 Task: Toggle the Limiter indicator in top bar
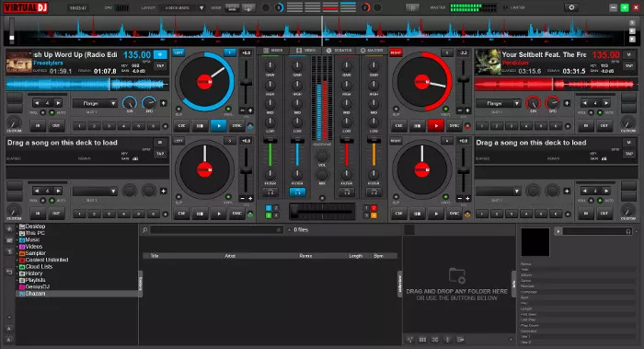coord(514,7)
